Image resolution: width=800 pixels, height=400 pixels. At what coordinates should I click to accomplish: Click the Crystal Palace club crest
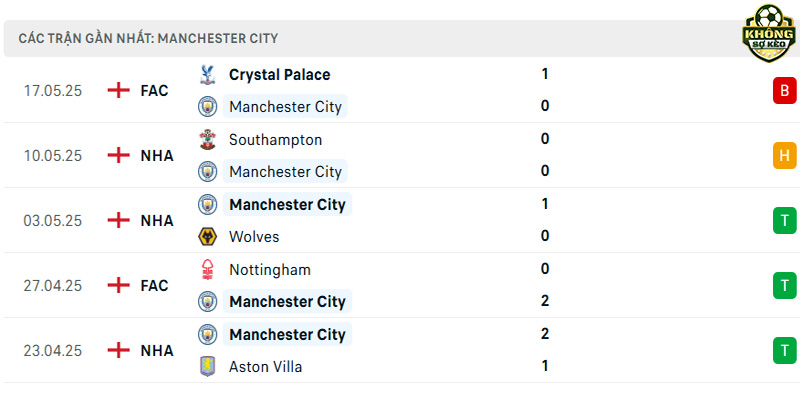click(207, 74)
